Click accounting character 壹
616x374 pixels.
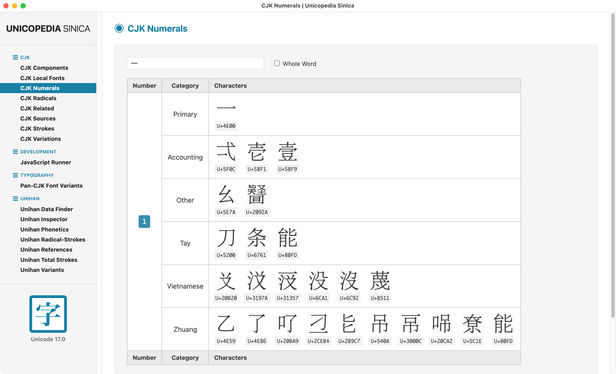[x=288, y=152]
